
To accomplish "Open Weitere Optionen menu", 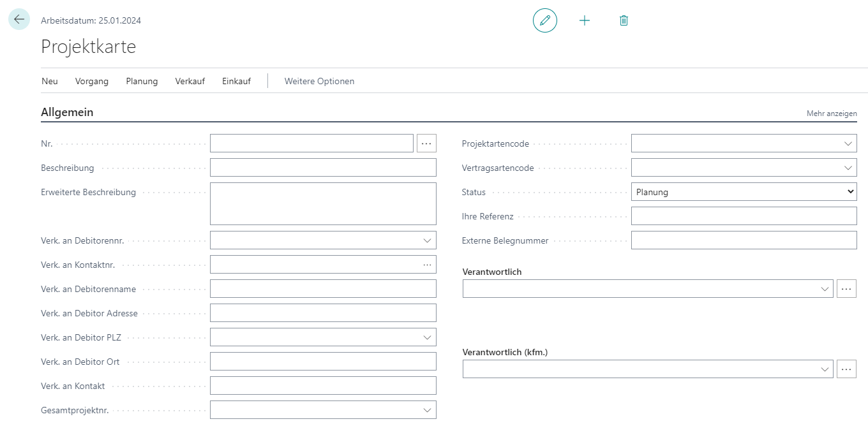I will 319,81.
